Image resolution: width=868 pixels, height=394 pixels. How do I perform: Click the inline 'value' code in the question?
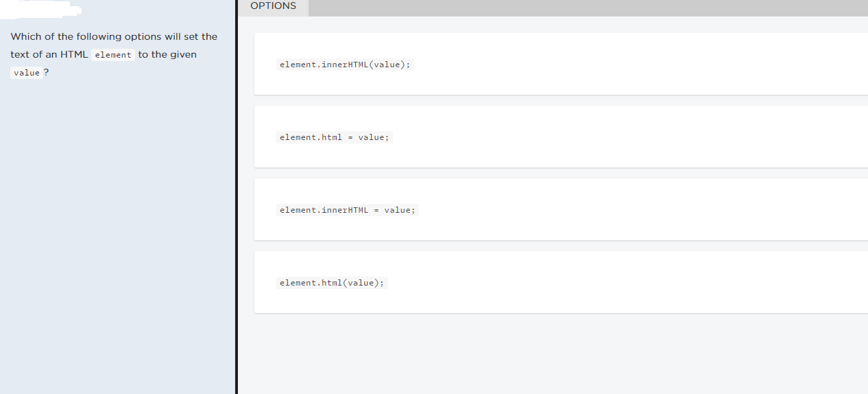click(x=27, y=73)
